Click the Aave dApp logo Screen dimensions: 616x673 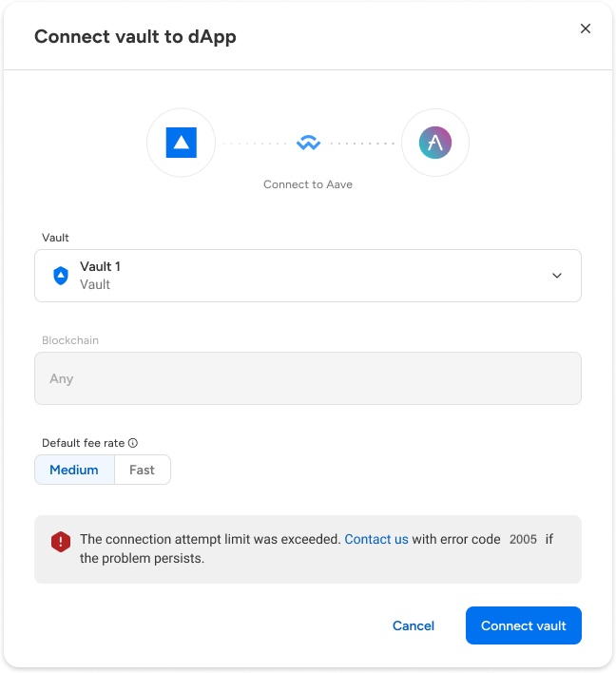435,143
